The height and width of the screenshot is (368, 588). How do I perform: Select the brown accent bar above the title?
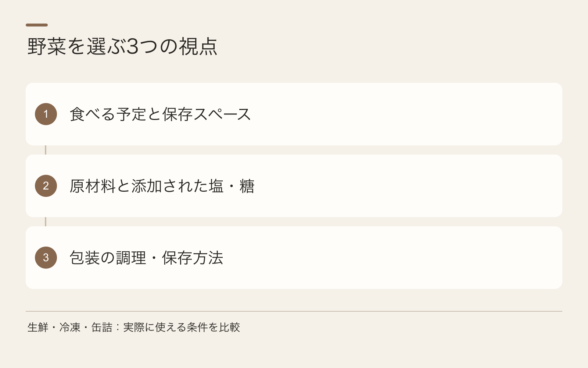tap(37, 25)
